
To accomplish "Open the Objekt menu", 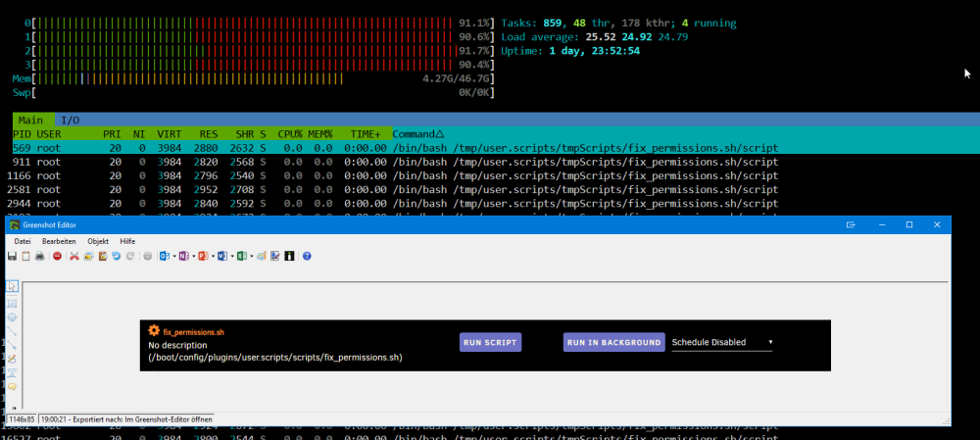I will pyautogui.click(x=98, y=241).
